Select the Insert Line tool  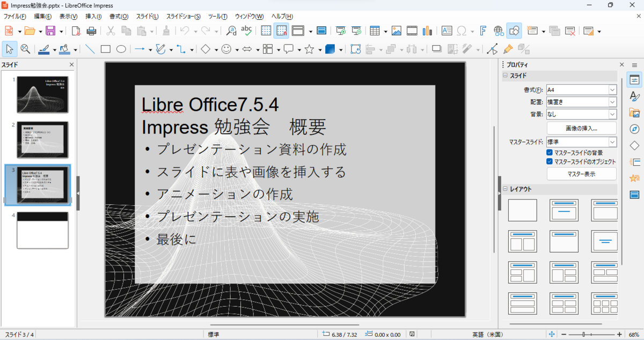coord(90,49)
